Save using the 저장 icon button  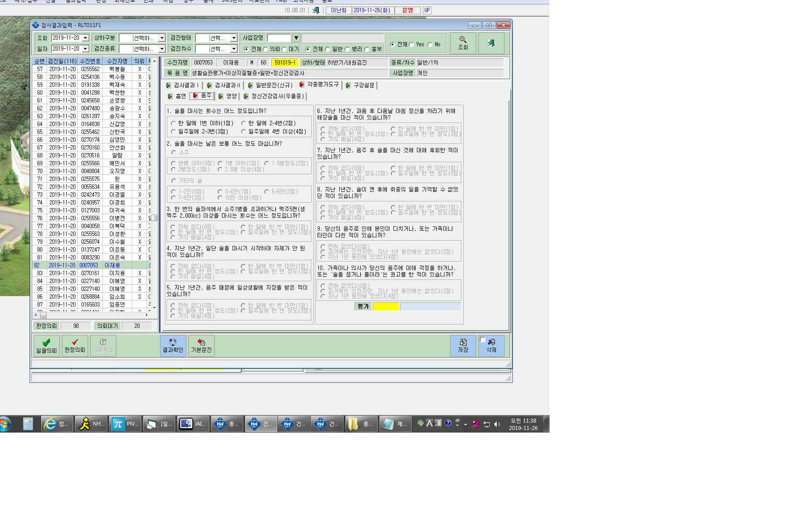(x=463, y=346)
